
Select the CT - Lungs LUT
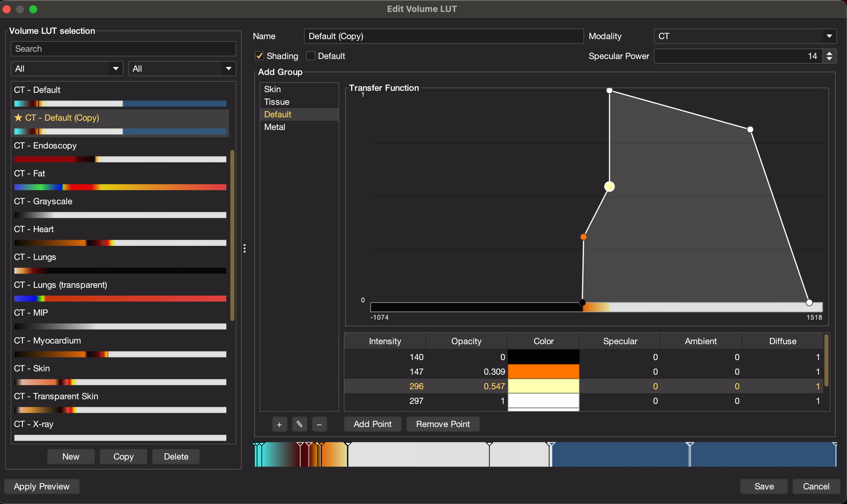(120, 263)
